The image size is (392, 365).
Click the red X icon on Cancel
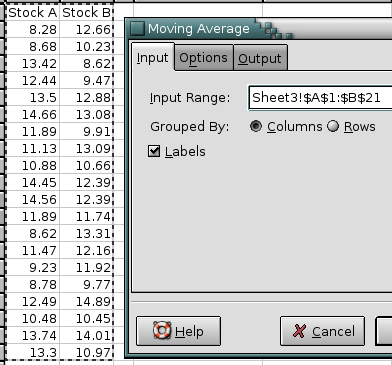(x=299, y=331)
